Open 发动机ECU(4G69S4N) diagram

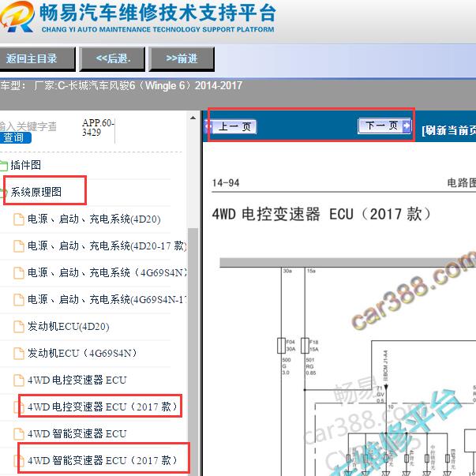[83, 353]
